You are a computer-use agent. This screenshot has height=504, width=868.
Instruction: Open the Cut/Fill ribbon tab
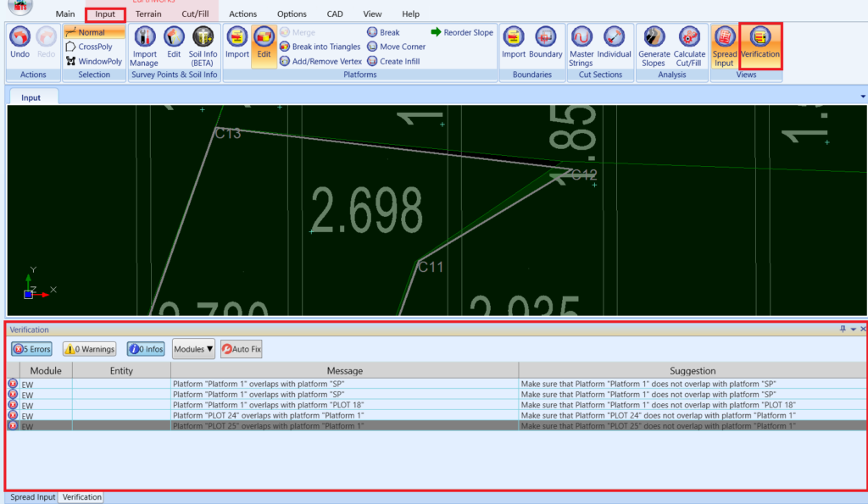coord(196,14)
